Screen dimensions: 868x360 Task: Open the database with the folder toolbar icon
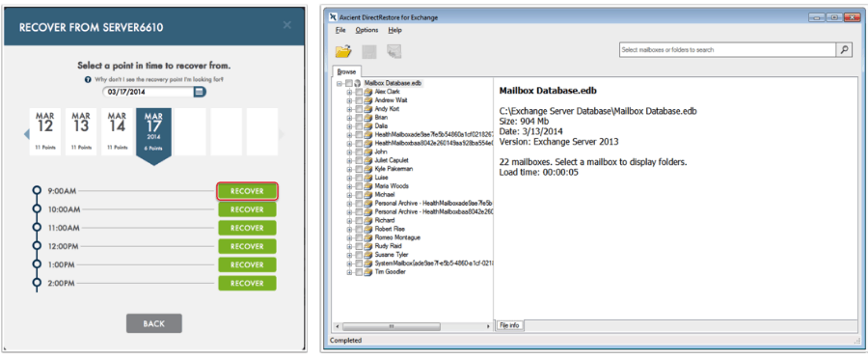(343, 51)
